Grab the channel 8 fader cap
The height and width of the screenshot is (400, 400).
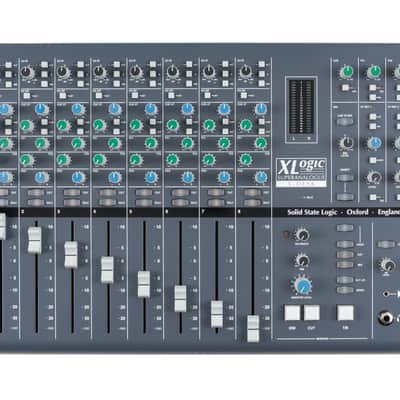253,329
